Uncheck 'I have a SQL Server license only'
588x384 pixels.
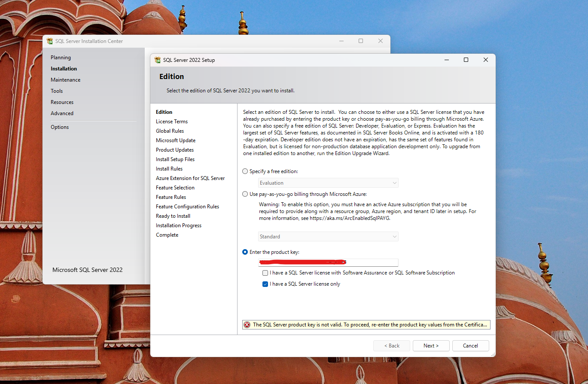point(265,284)
